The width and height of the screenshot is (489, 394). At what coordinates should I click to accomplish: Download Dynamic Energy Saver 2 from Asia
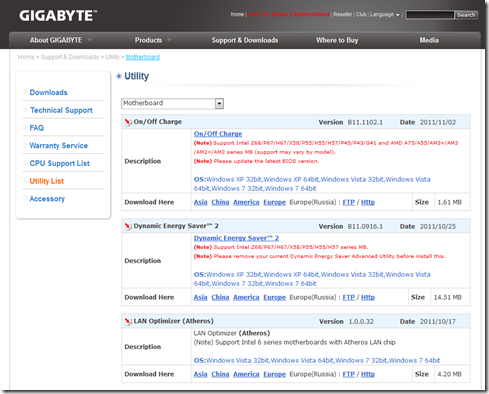click(201, 297)
